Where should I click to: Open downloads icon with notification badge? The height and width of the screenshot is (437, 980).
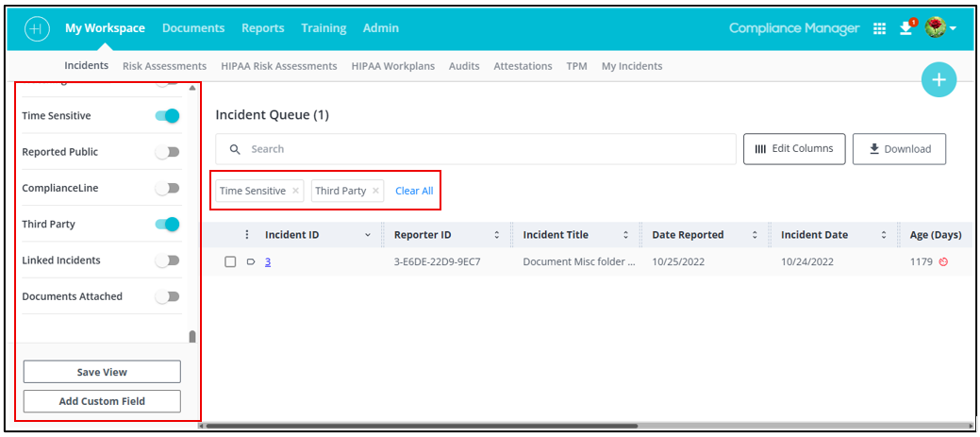[x=906, y=27]
